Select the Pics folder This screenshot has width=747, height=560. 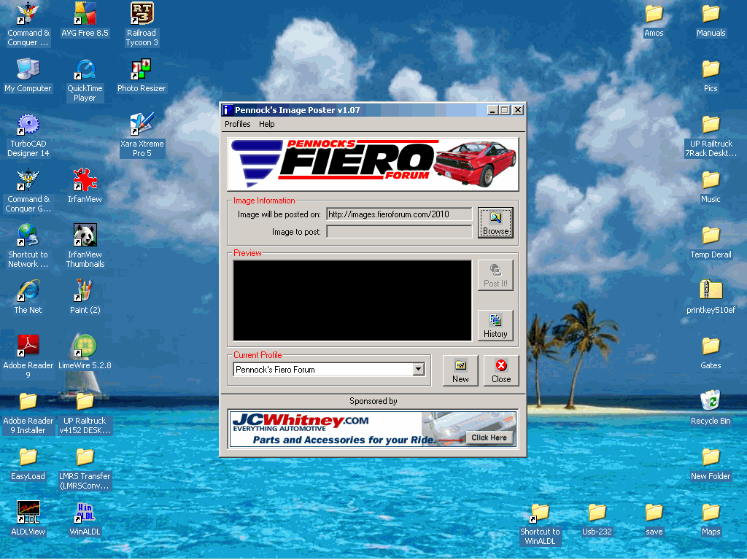click(711, 75)
